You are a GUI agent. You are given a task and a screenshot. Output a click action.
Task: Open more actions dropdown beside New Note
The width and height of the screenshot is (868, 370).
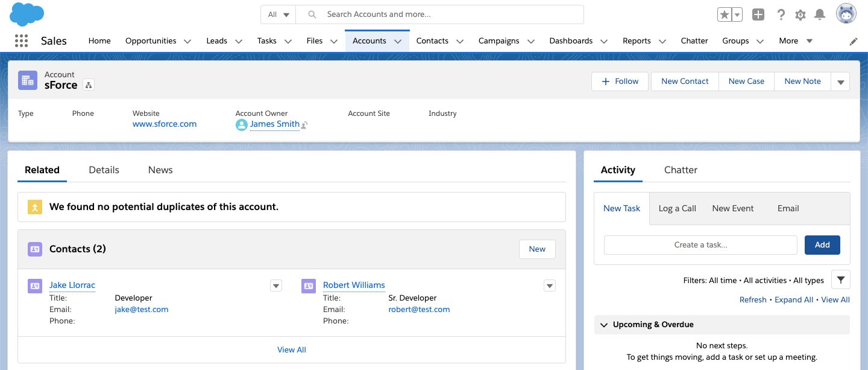tap(840, 82)
